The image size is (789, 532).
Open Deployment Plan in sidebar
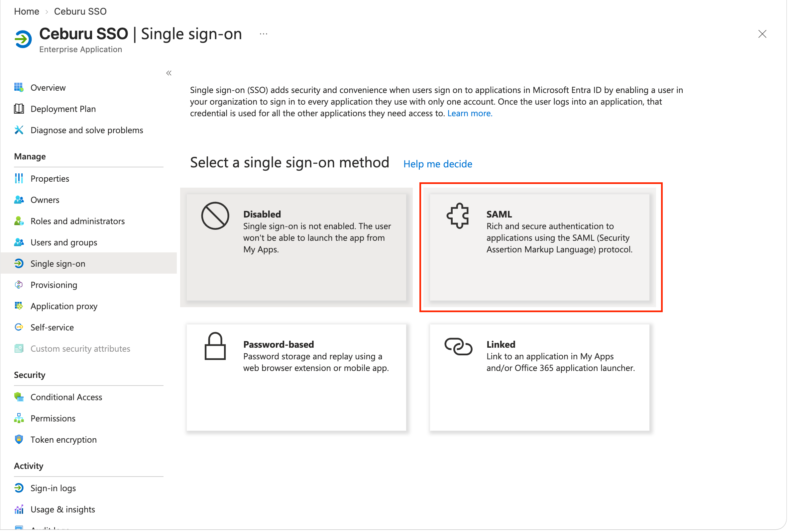[x=89, y=109]
